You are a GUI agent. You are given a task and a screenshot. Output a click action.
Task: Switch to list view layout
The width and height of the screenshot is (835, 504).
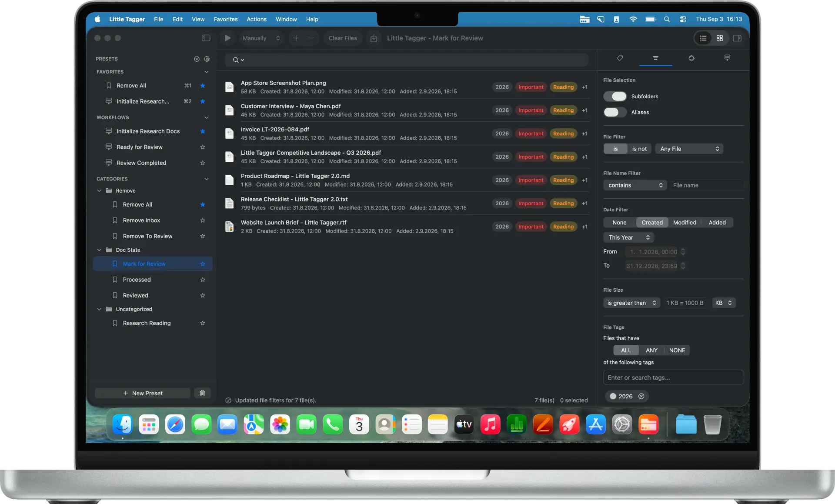(x=703, y=38)
